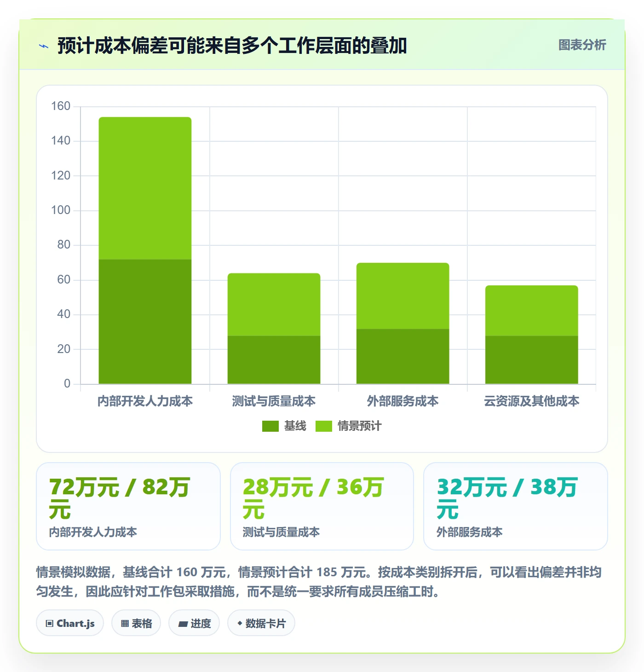Select the 进度 tag chip

pyautogui.click(x=194, y=623)
